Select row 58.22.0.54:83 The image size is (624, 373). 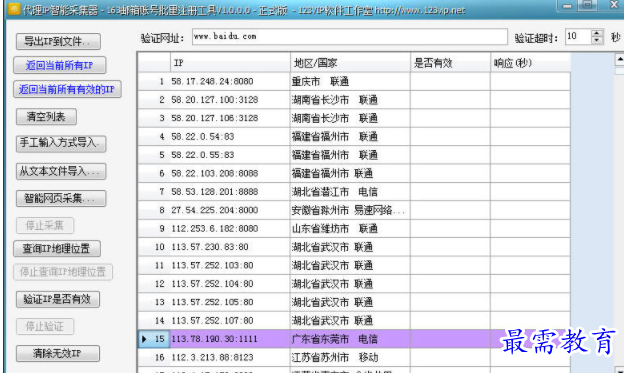tap(354, 137)
